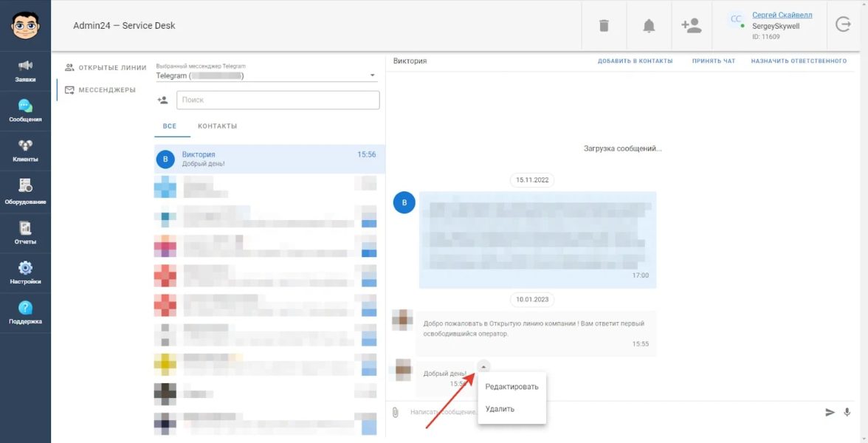Open notifications bell in top bar
868x443 pixels.
[x=649, y=26]
